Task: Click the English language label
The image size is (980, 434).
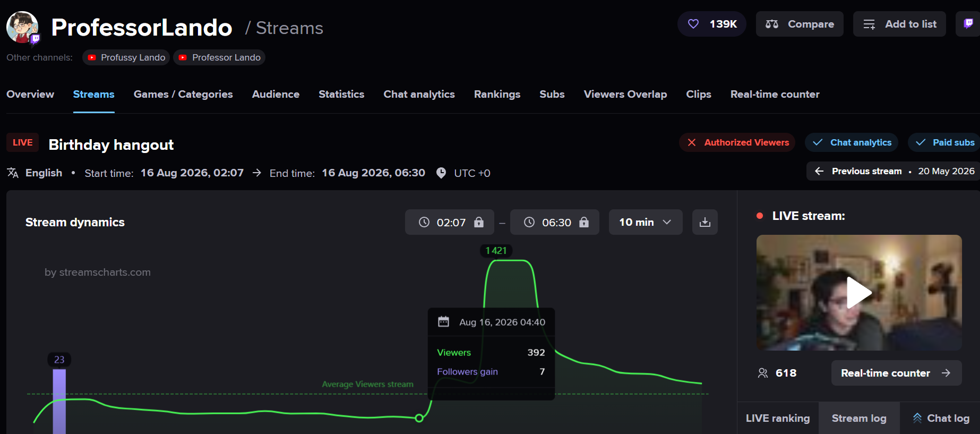Action: pyautogui.click(x=44, y=173)
